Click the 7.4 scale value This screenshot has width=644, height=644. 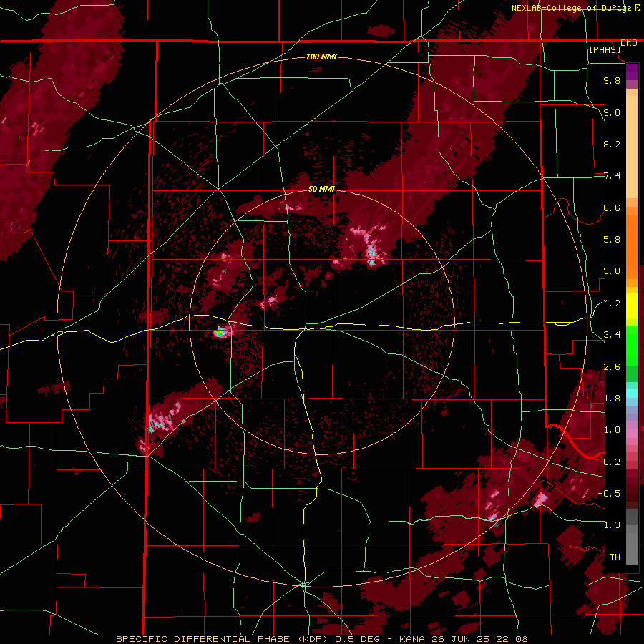612,176
